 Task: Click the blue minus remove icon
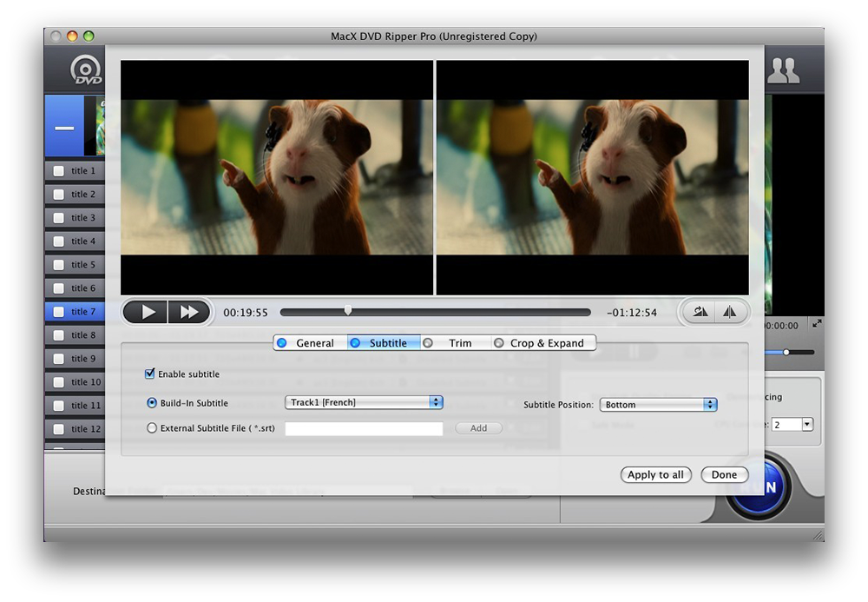tap(64, 128)
